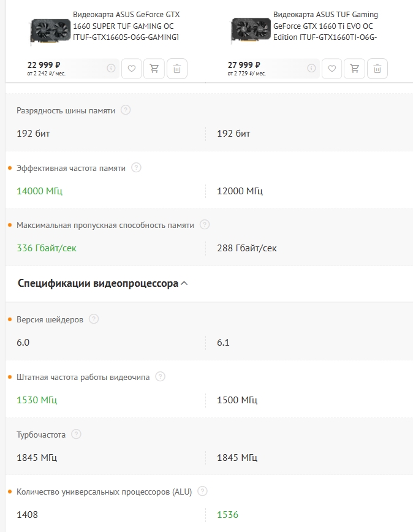This screenshot has height=532, width=413.
Task: Select the 27 999 ₽ price
Action: point(244,65)
